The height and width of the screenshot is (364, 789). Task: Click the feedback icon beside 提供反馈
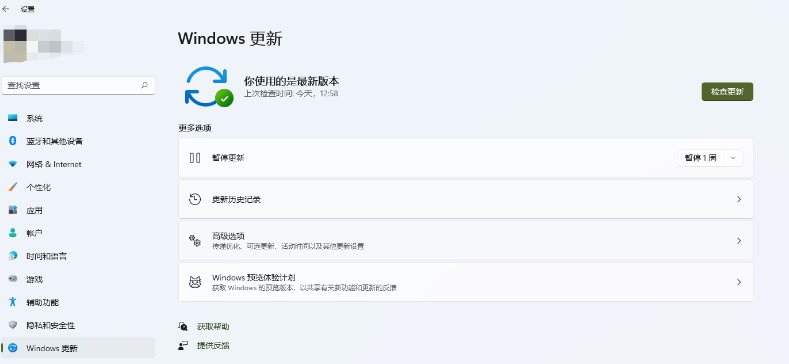tap(183, 345)
